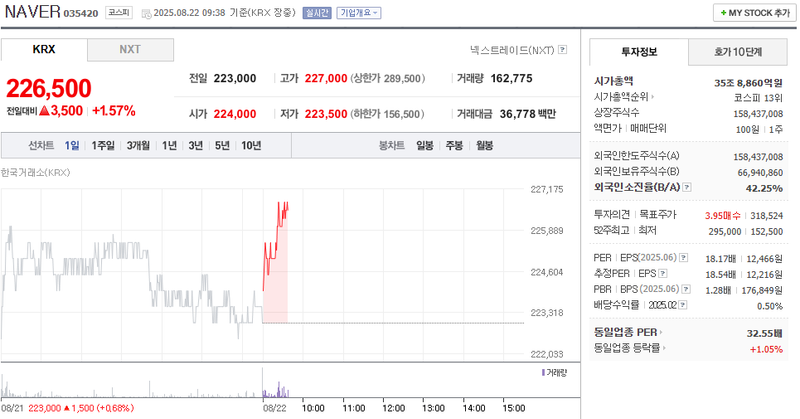This screenshot has width=800, height=419.
Task: Open help icon beside 배당수익률 2025.02
Action: click(683, 305)
